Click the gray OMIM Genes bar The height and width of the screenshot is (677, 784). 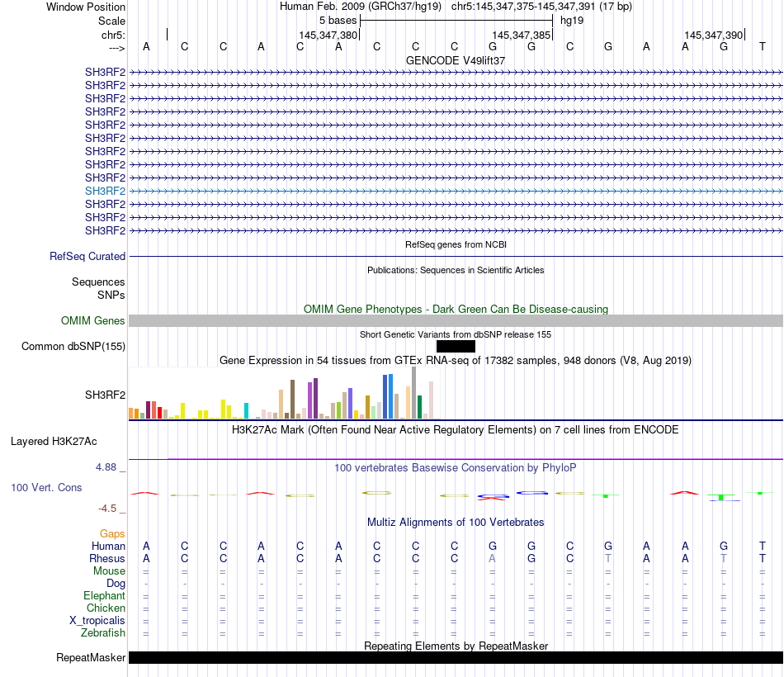456,320
